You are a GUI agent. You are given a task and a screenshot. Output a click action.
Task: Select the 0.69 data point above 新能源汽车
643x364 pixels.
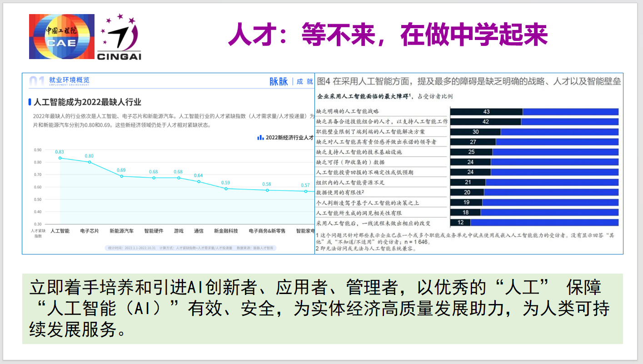tap(121, 176)
